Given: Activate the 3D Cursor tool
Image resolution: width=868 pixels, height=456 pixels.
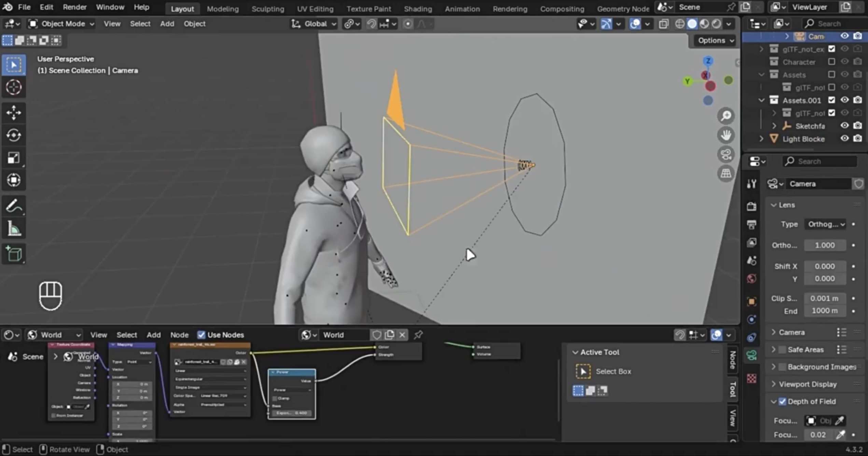Looking at the screenshot, I should 14,87.
